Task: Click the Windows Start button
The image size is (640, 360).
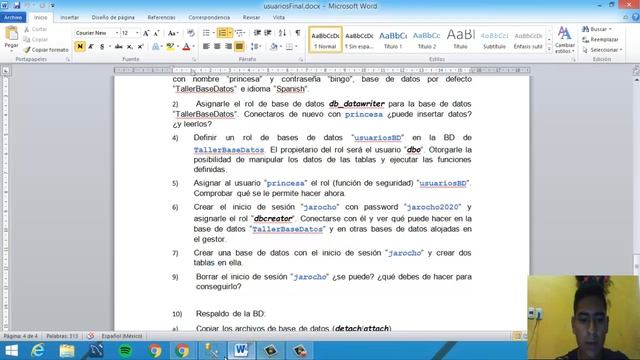Action: coord(11,351)
